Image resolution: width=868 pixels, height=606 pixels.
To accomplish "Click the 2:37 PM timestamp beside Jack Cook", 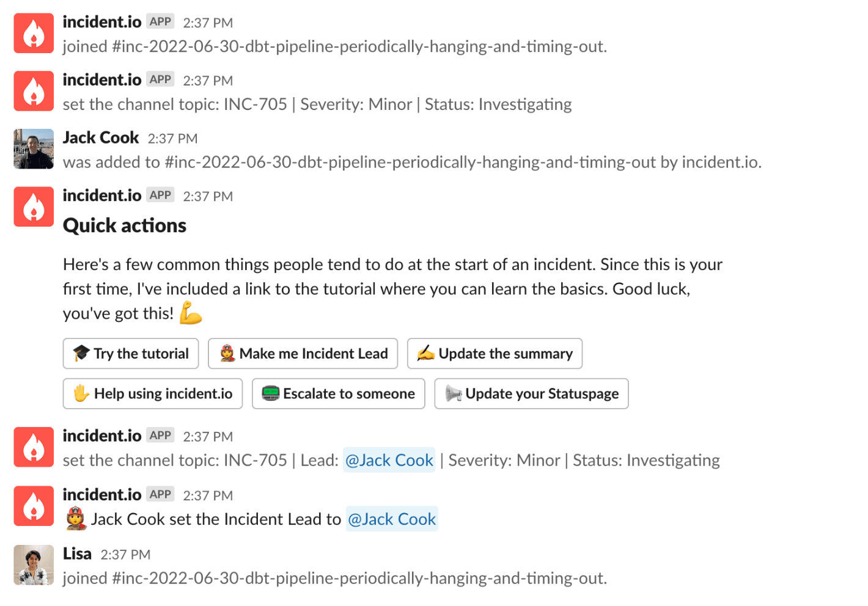I will [x=172, y=139].
